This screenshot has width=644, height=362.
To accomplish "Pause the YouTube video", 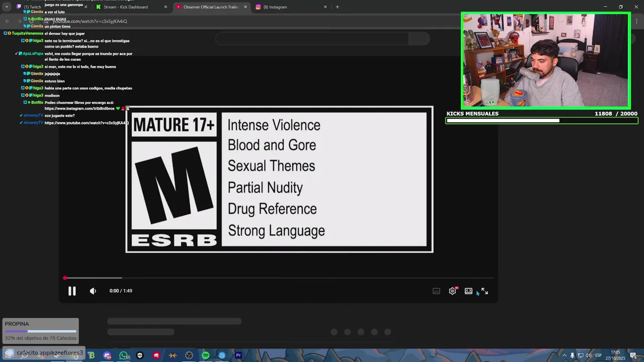I will click(72, 291).
